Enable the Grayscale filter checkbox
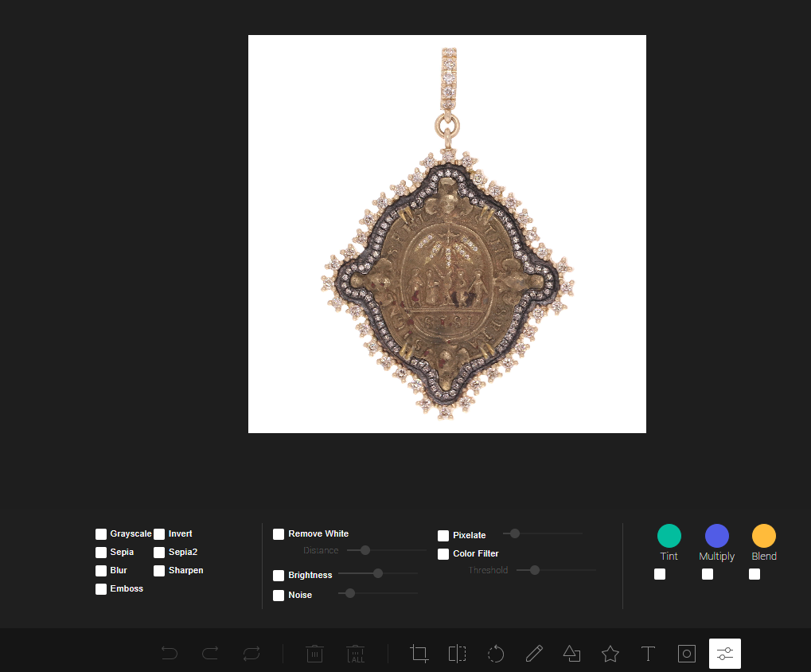This screenshot has height=672, width=811. click(101, 534)
